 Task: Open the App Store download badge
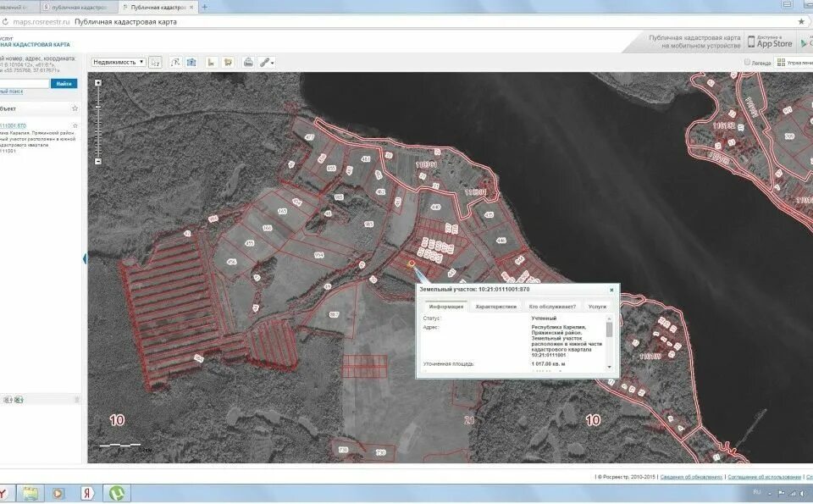coord(770,42)
